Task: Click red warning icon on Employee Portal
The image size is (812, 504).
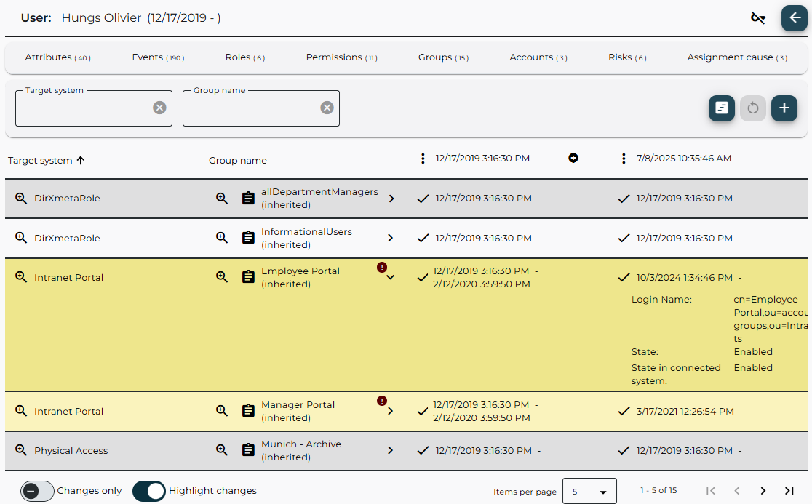Action: [382, 268]
